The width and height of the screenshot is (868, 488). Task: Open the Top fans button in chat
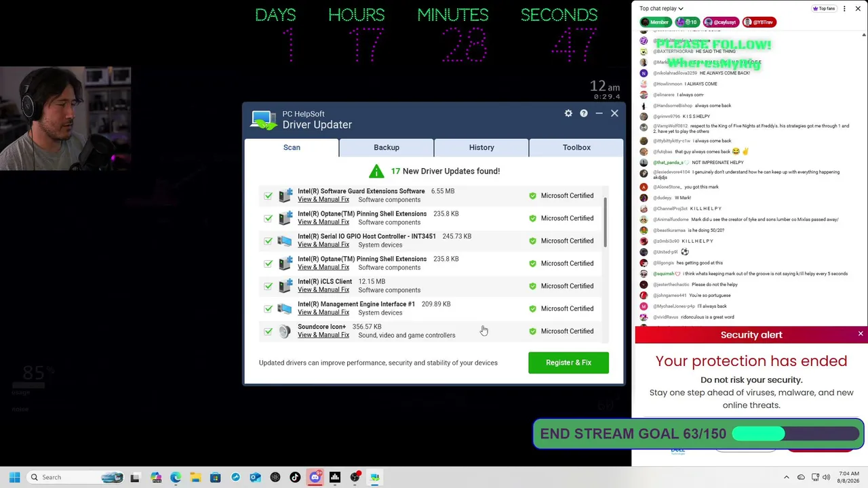pos(824,9)
